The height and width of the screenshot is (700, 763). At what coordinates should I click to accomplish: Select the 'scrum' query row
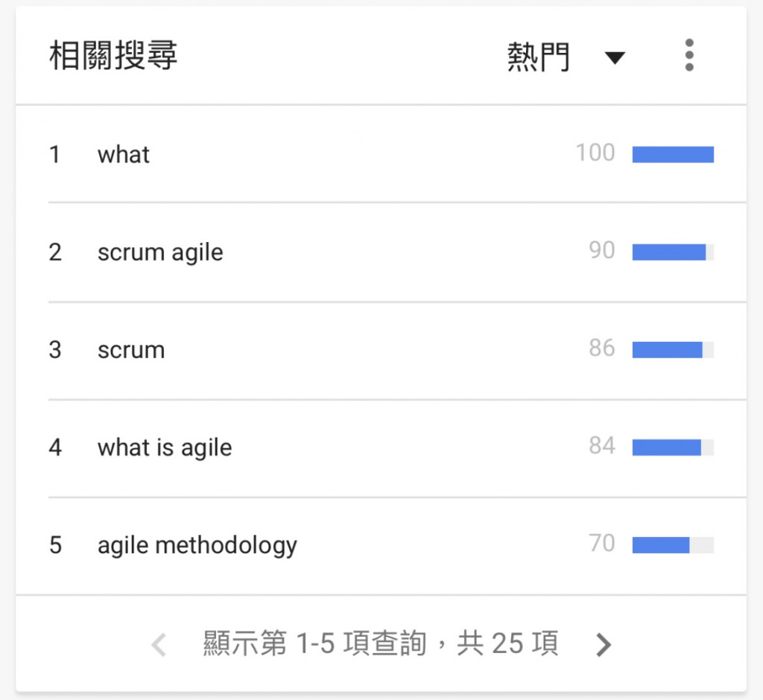click(381, 350)
